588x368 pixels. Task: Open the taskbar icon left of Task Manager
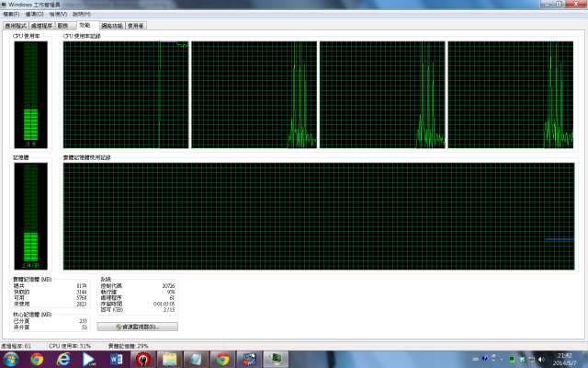(x=249, y=360)
